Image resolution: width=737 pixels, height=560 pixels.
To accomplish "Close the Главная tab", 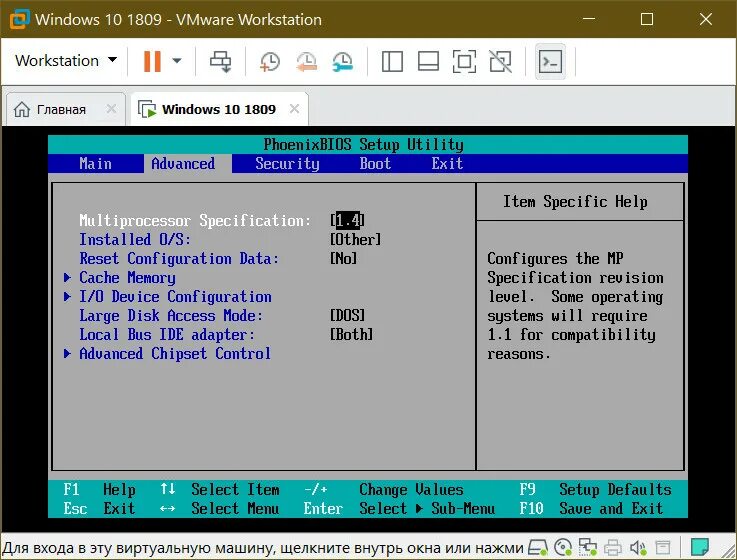I will click(x=111, y=109).
